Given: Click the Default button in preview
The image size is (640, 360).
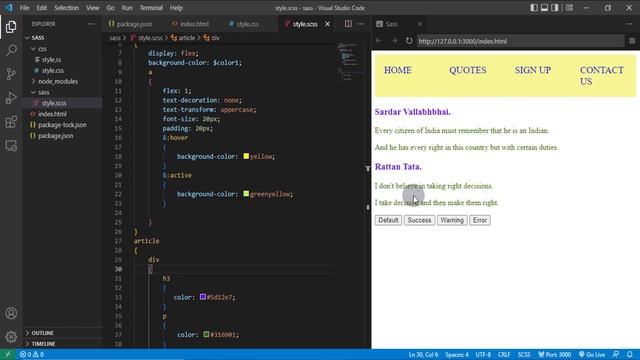Looking at the screenshot, I should pos(388,220).
